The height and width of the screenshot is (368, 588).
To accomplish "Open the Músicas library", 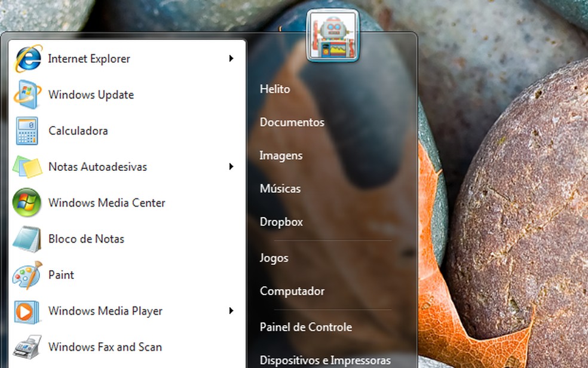I will (x=280, y=189).
